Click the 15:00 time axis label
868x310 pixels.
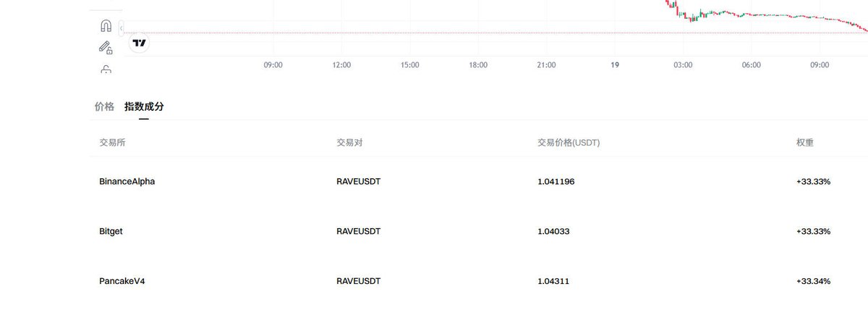(x=409, y=65)
